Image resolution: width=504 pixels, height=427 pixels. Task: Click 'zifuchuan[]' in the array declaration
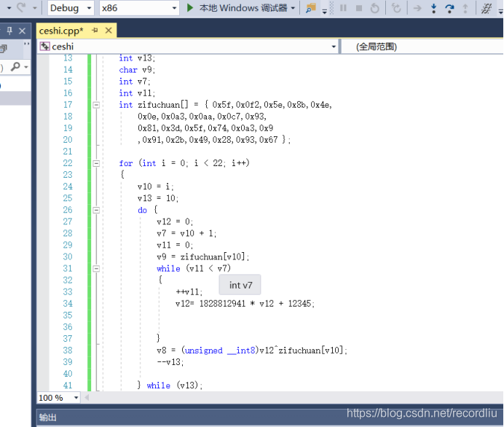point(163,105)
